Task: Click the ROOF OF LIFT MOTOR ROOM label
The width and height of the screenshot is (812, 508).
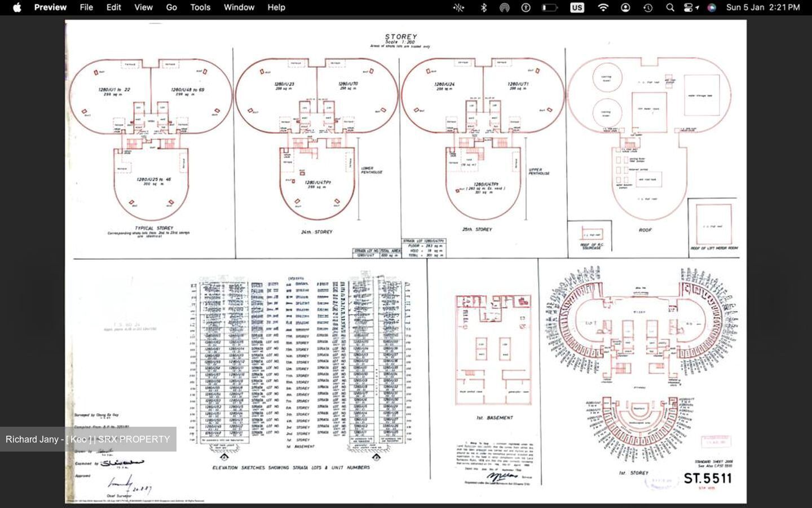Action: (714, 248)
